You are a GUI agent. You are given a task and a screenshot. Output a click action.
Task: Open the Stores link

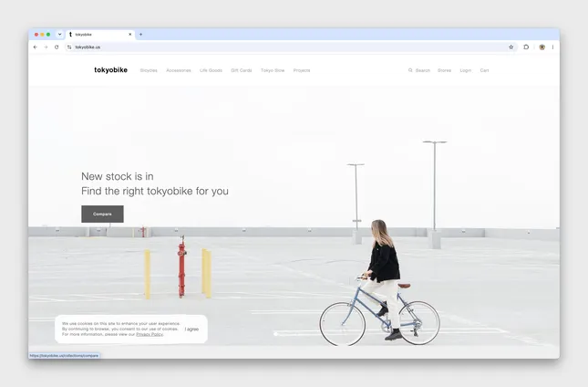click(444, 70)
